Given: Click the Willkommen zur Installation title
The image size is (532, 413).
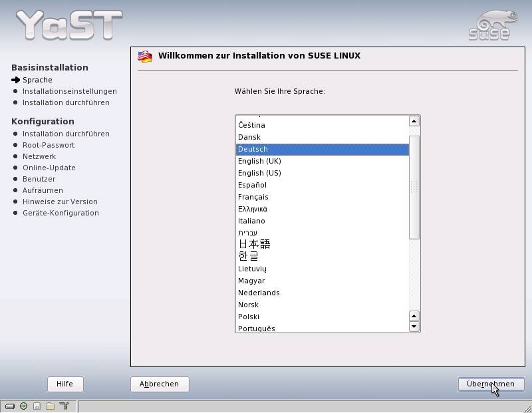Looking at the screenshot, I should tap(259, 56).
